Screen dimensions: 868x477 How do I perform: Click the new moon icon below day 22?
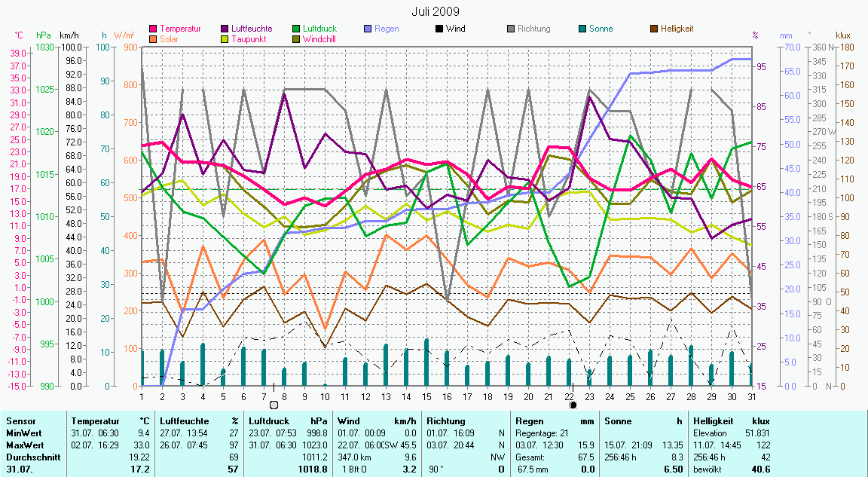coord(573,405)
